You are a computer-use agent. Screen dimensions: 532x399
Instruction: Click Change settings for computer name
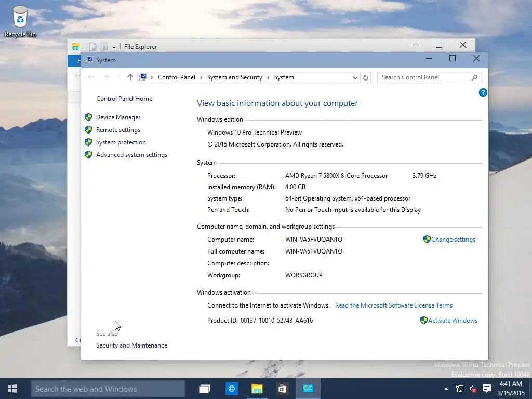pos(453,240)
